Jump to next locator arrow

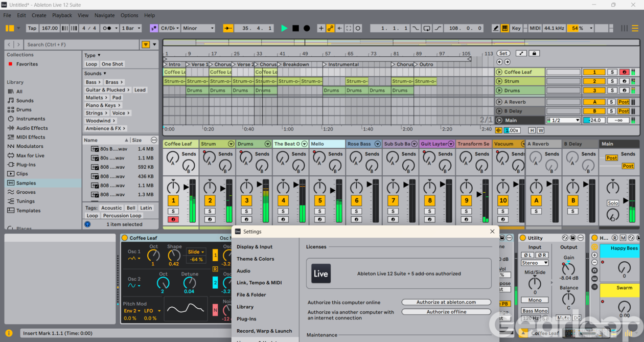(x=507, y=62)
